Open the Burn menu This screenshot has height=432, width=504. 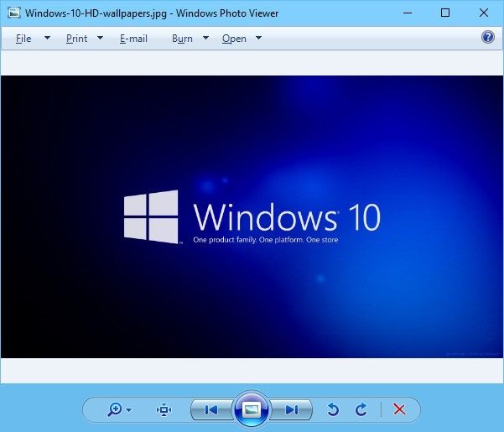(x=182, y=39)
